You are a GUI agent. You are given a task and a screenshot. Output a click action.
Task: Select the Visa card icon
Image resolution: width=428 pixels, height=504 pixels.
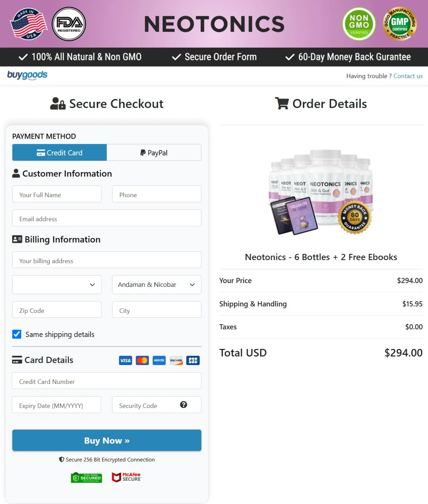pos(125,360)
